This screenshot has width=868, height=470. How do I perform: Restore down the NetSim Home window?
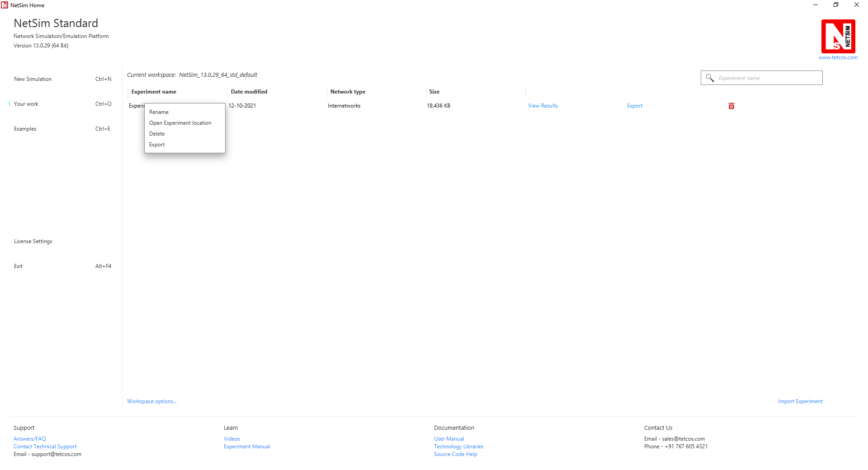click(x=836, y=5)
